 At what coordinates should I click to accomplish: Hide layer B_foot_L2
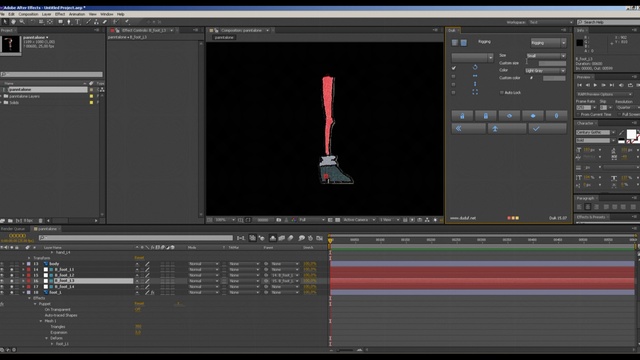(2, 275)
